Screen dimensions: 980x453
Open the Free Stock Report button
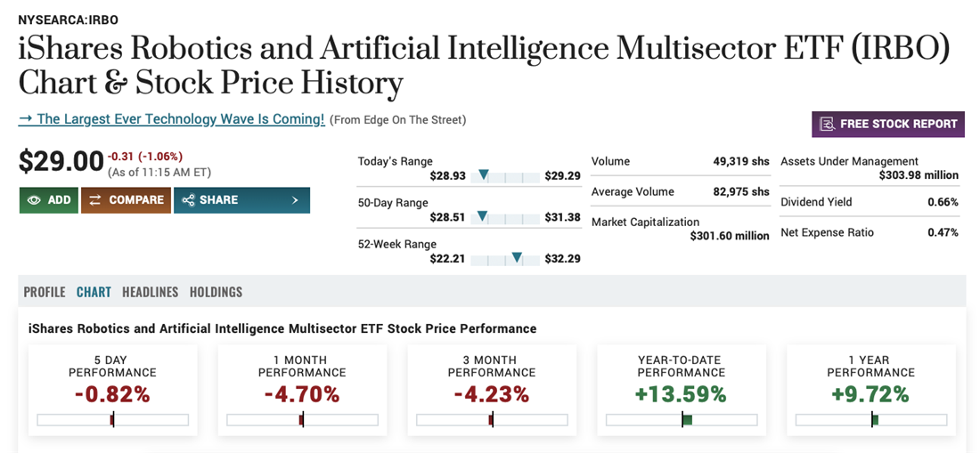[888, 125]
